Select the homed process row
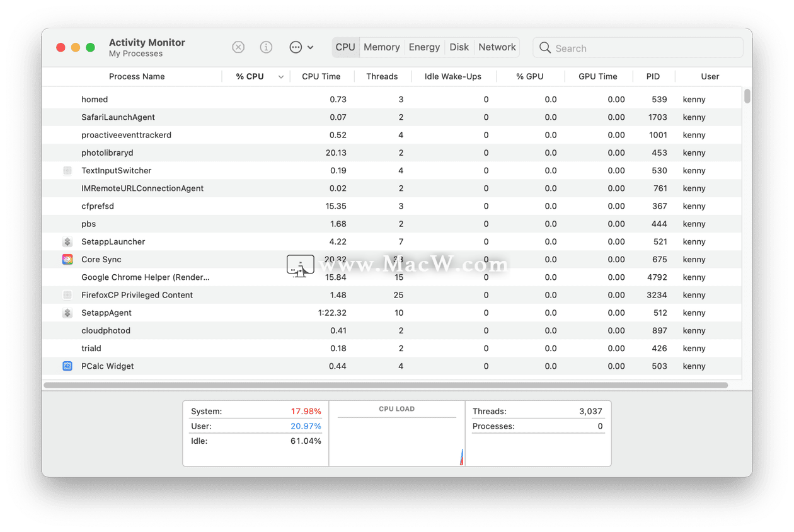794x532 pixels. click(392, 100)
